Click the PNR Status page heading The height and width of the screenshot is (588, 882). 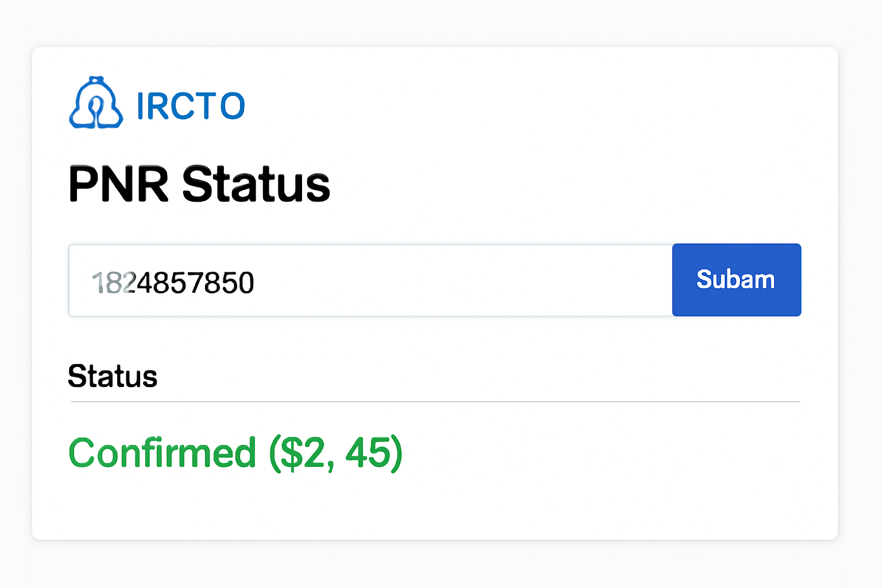pyautogui.click(x=199, y=184)
